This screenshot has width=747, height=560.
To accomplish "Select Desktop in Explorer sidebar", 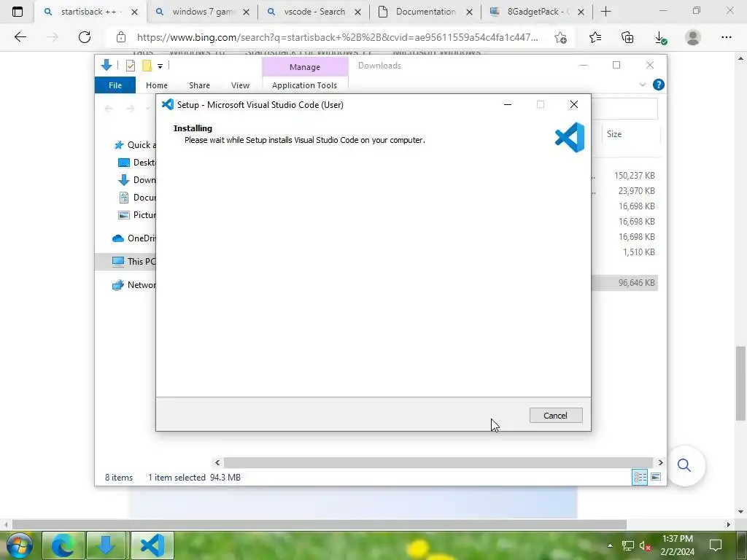I will point(136,163).
